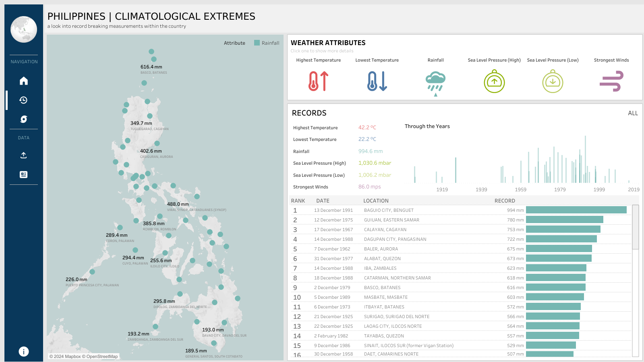The image size is (644, 362).
Task: Open the history clock navigation icon
Action: pyautogui.click(x=24, y=100)
